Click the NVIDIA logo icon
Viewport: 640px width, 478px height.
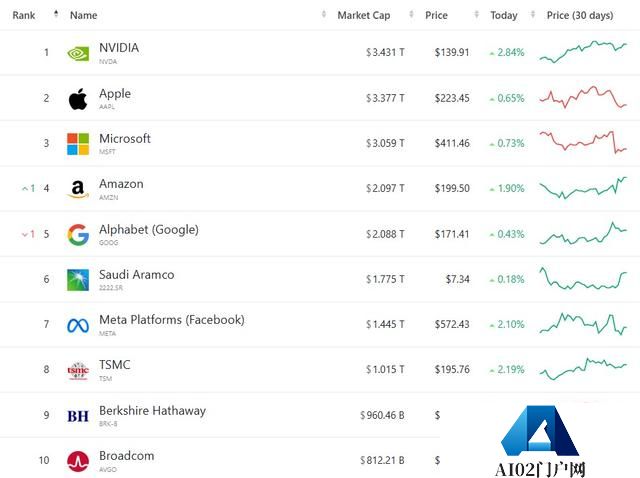tap(78, 53)
